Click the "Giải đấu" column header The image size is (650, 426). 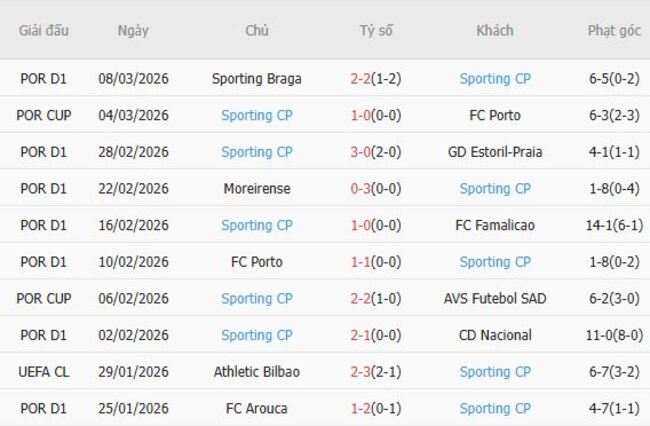44,30
